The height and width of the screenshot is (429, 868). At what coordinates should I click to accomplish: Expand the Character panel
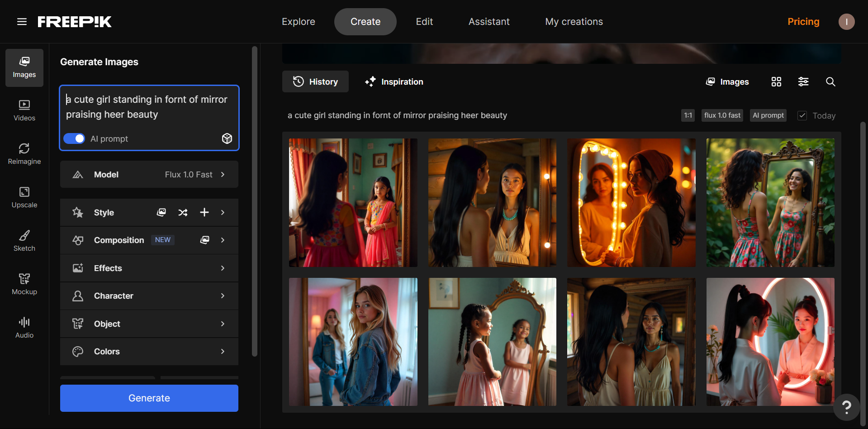click(x=149, y=296)
